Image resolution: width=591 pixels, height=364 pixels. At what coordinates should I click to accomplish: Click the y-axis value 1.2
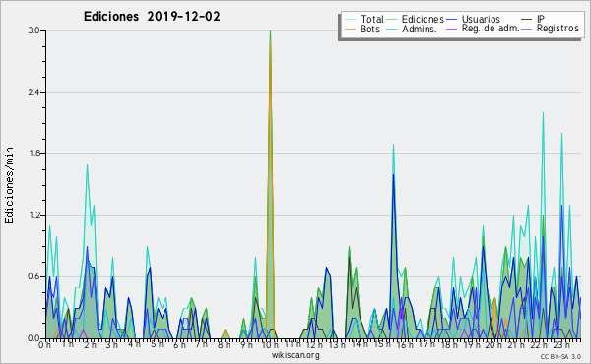coord(33,215)
